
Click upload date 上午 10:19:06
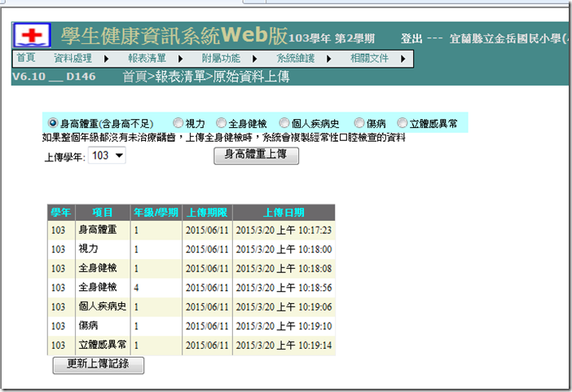point(284,307)
